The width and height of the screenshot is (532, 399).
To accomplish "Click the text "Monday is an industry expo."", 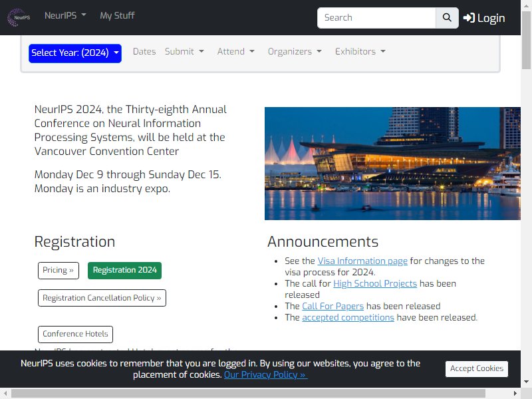I will (102, 189).
